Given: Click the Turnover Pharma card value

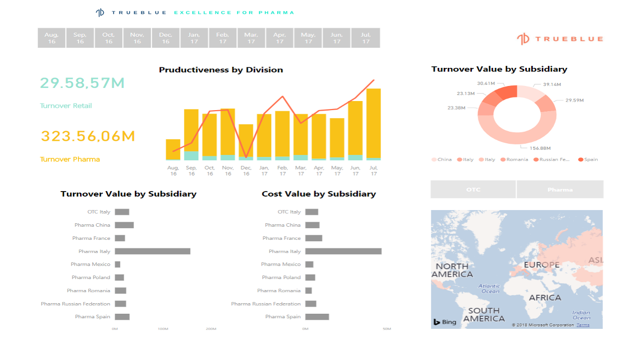Looking at the screenshot, I should click(x=88, y=136).
